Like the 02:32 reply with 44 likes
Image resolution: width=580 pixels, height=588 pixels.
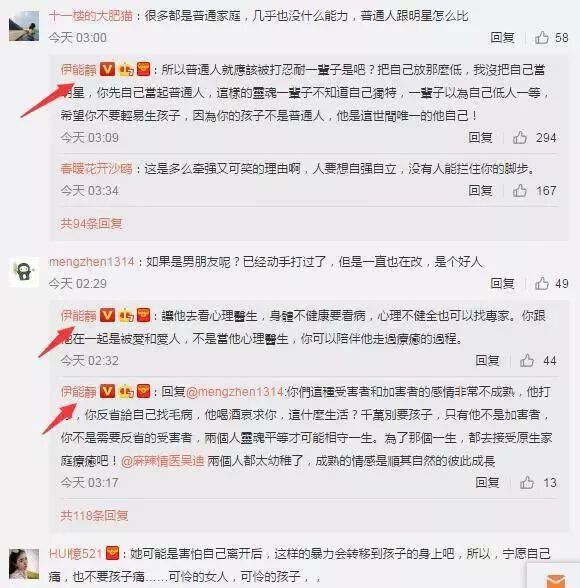pos(527,361)
